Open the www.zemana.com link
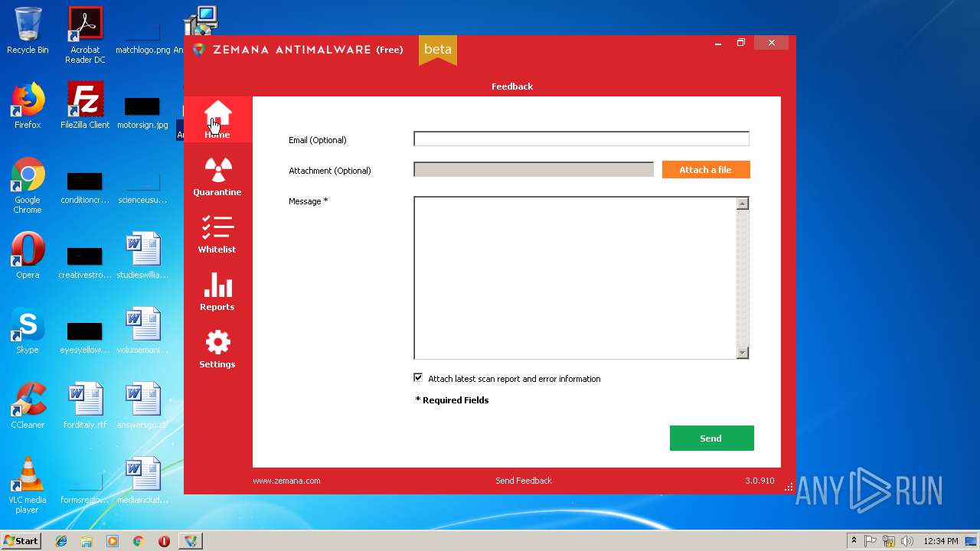The height and width of the screenshot is (551, 980). 286,481
